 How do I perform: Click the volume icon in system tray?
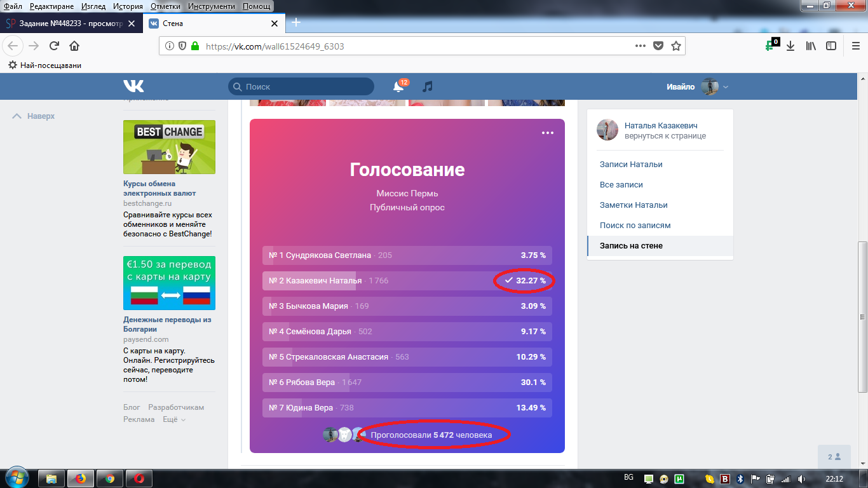point(801,478)
